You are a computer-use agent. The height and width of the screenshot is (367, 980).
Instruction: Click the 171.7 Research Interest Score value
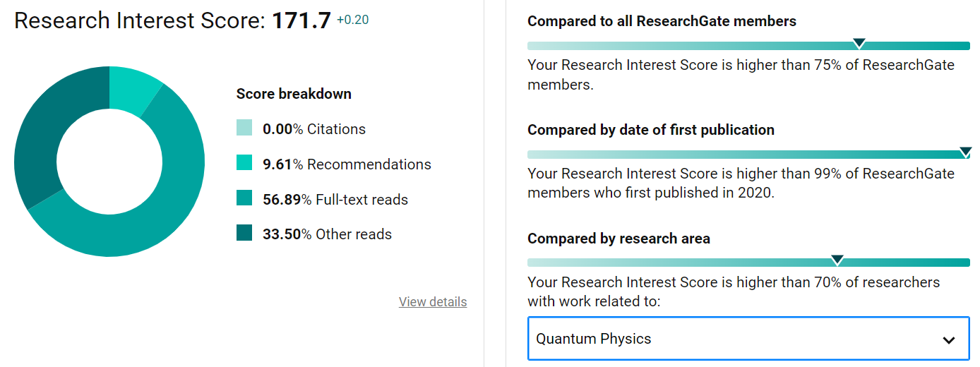point(301,20)
